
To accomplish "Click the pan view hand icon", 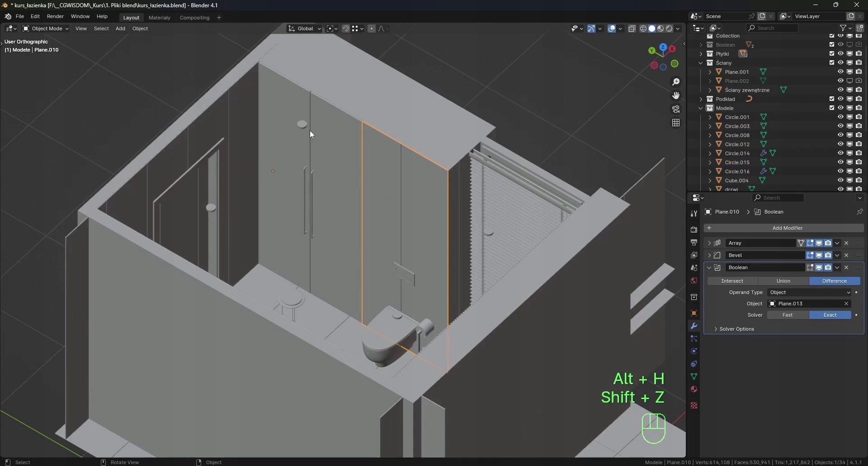I will pos(676,95).
